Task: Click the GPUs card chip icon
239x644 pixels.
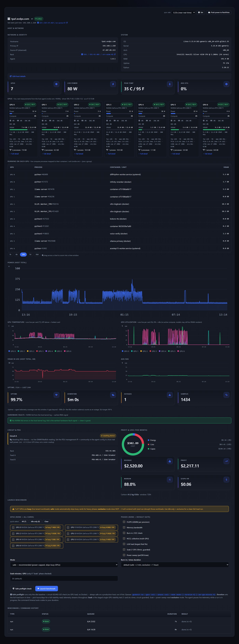Action: point(56,84)
